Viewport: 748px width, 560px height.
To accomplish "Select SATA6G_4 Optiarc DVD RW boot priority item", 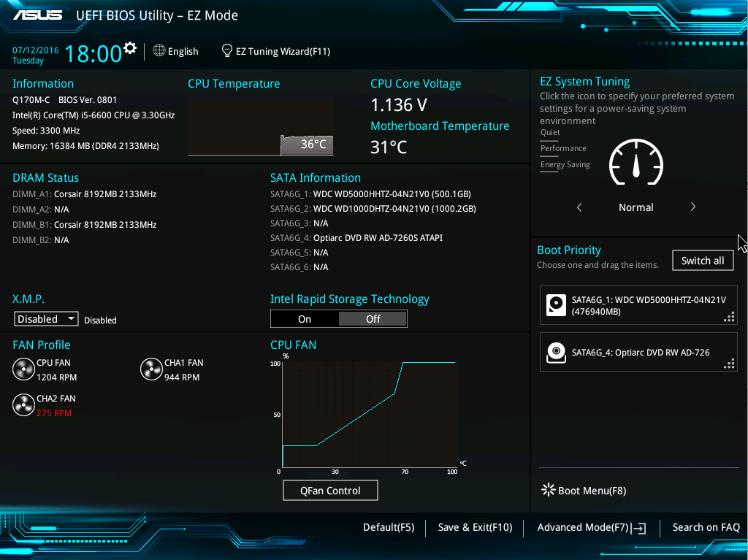I will coord(638,353).
